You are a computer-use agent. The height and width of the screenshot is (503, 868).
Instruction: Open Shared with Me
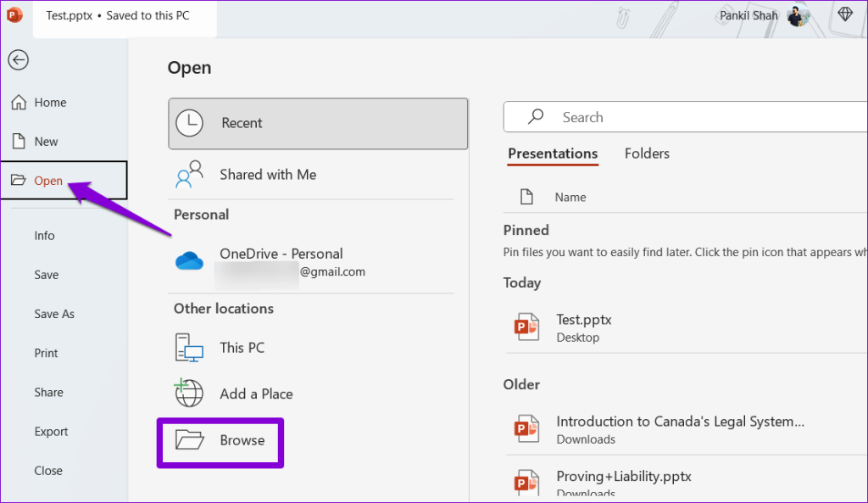268,174
